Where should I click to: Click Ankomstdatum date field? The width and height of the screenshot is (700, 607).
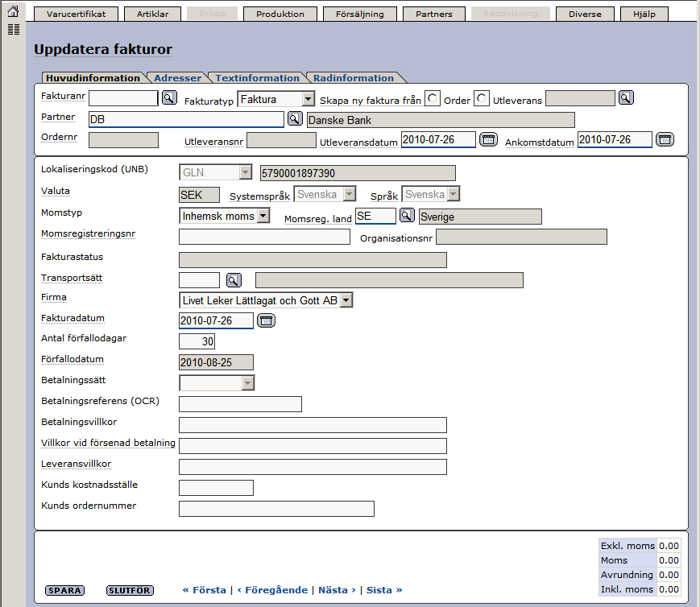point(615,140)
